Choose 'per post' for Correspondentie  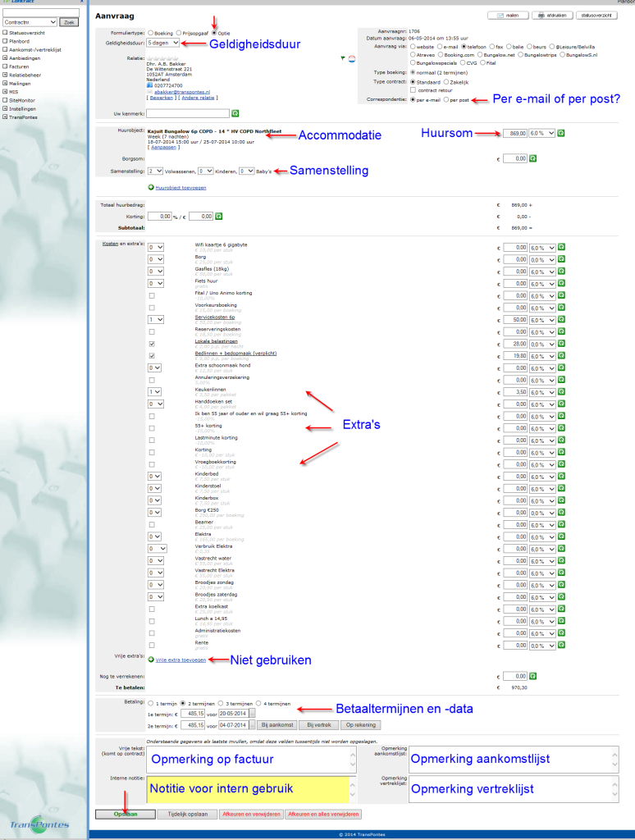446,99
